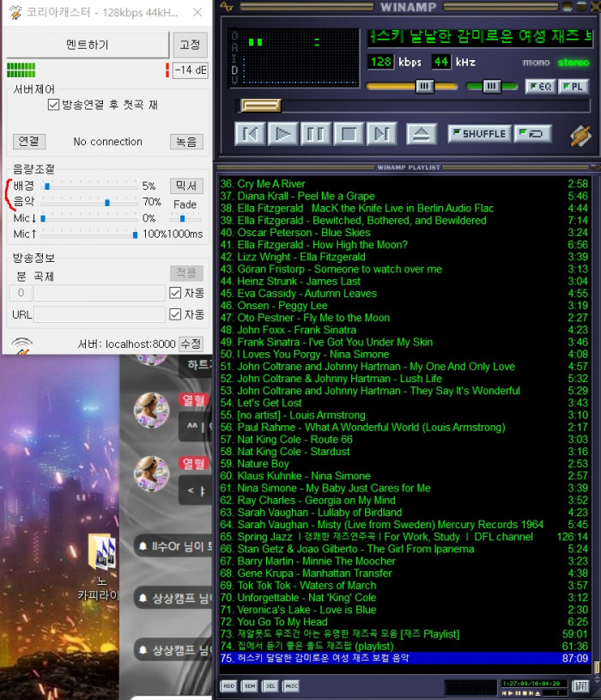Click the Winamp lightning bolt logo

coord(580,135)
